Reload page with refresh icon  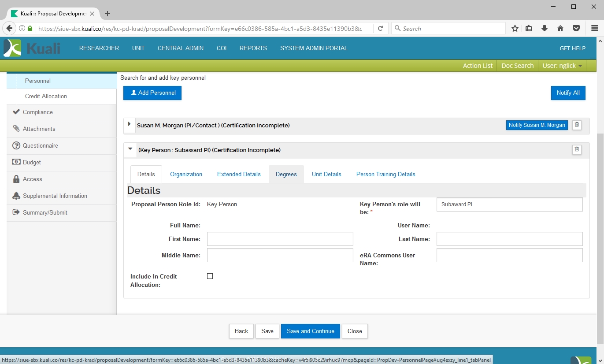(380, 29)
